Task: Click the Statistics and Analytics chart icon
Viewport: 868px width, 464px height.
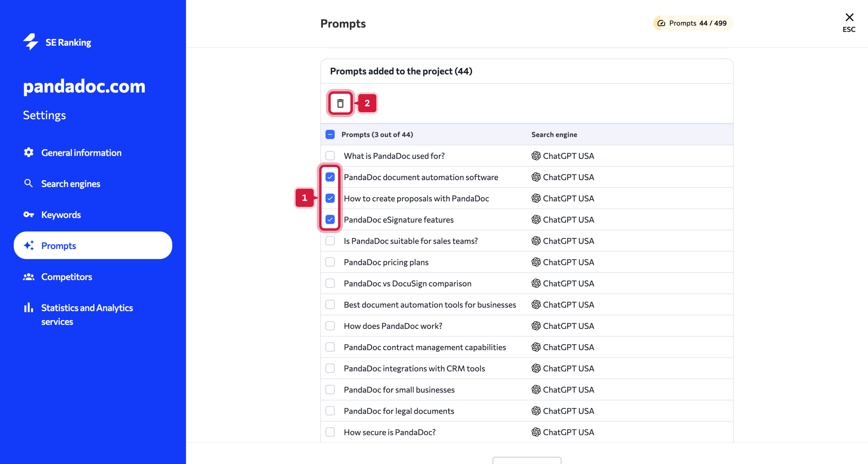Action: coord(29,308)
